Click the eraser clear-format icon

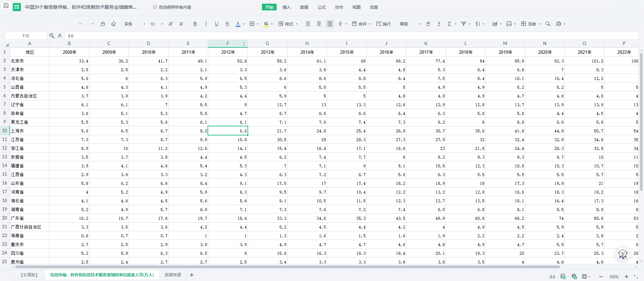pos(113,24)
